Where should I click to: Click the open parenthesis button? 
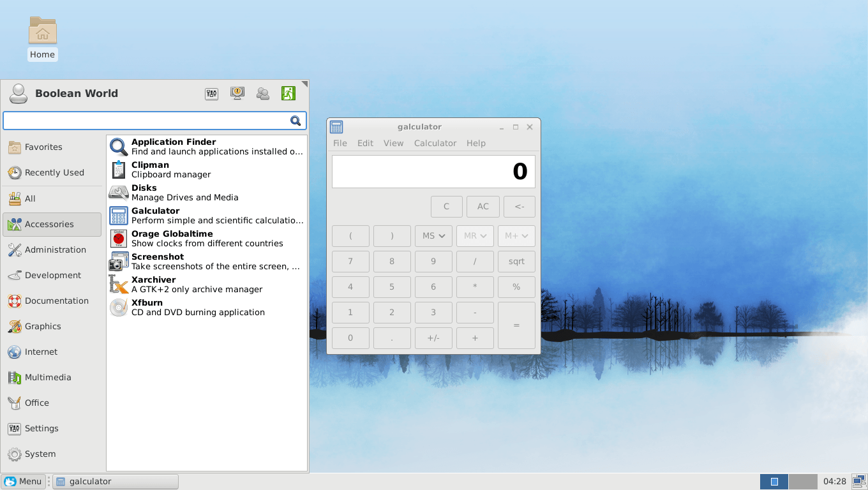350,236
